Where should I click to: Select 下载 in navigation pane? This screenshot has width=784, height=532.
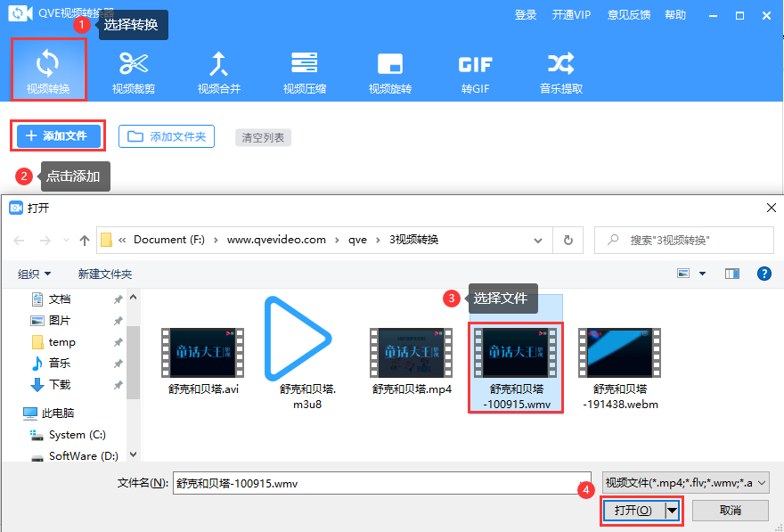[60, 384]
